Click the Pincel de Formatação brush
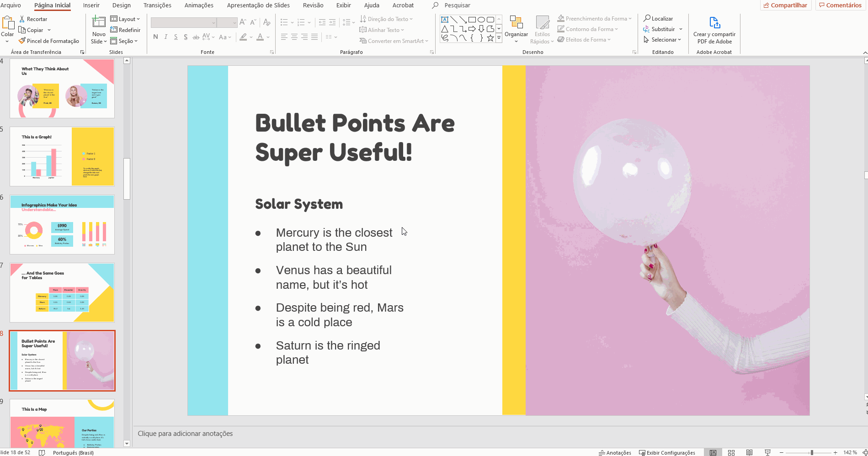Viewport: 868px width, 456px height. coord(22,41)
